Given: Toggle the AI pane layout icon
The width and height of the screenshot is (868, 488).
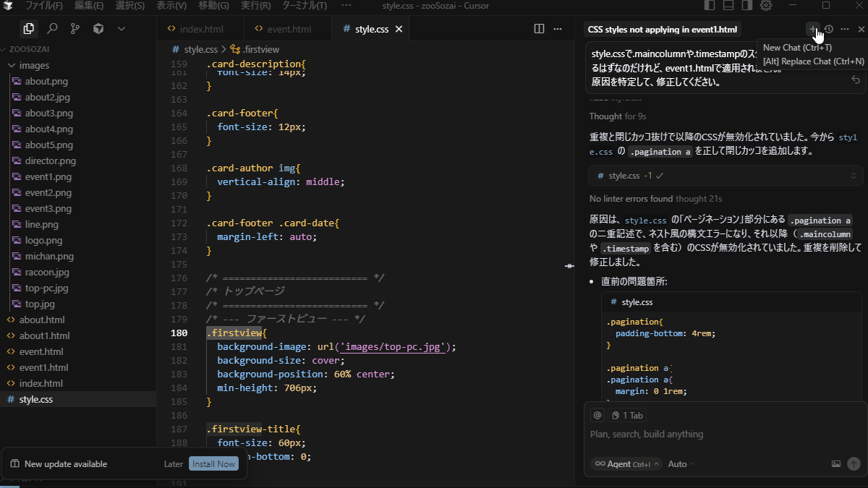Looking at the screenshot, I should pos(747,6).
